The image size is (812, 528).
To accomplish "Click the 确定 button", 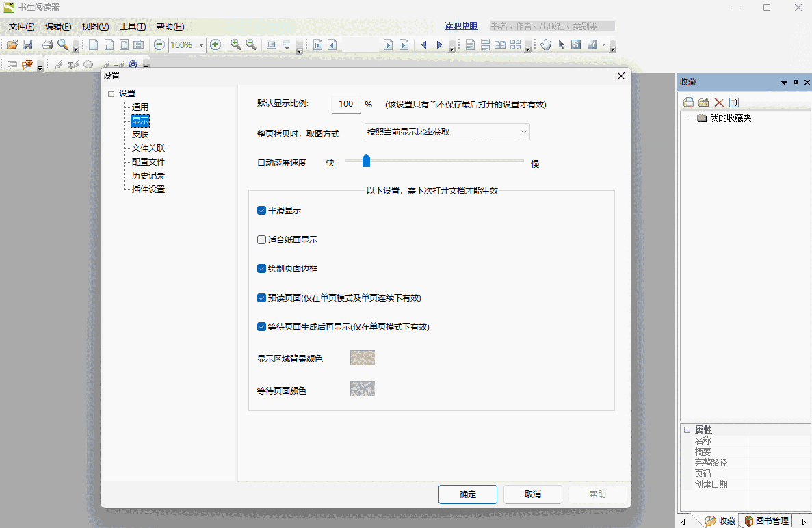I will [467, 494].
